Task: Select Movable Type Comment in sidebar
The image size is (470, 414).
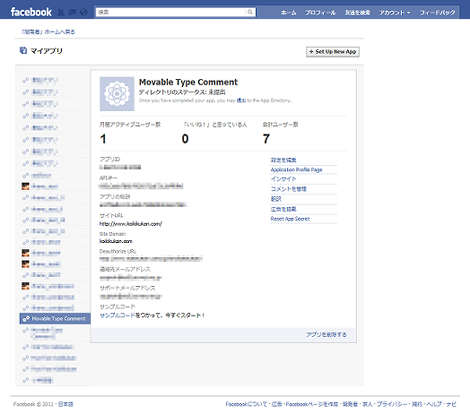Action: 55,319
